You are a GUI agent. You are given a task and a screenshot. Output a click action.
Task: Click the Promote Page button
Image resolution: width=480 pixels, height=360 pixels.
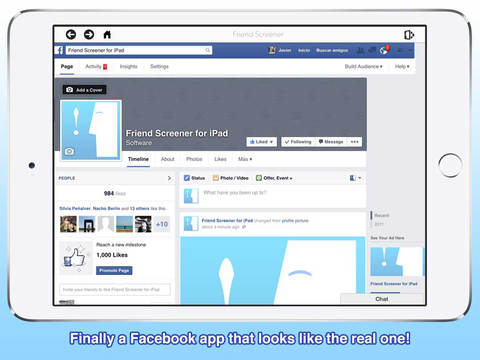tap(114, 270)
